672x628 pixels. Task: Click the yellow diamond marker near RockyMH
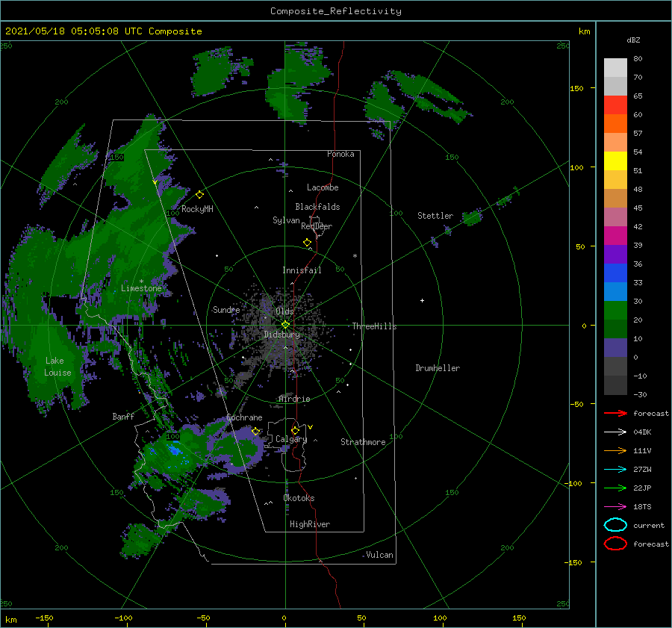click(x=199, y=195)
